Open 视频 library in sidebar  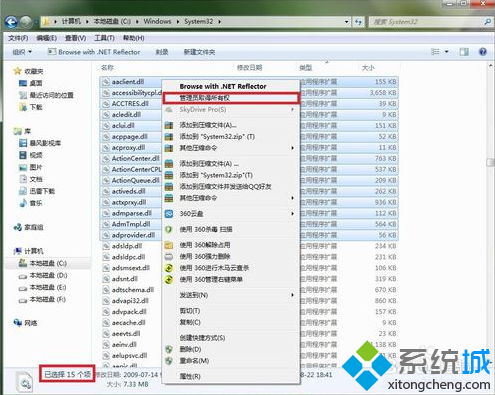point(31,155)
